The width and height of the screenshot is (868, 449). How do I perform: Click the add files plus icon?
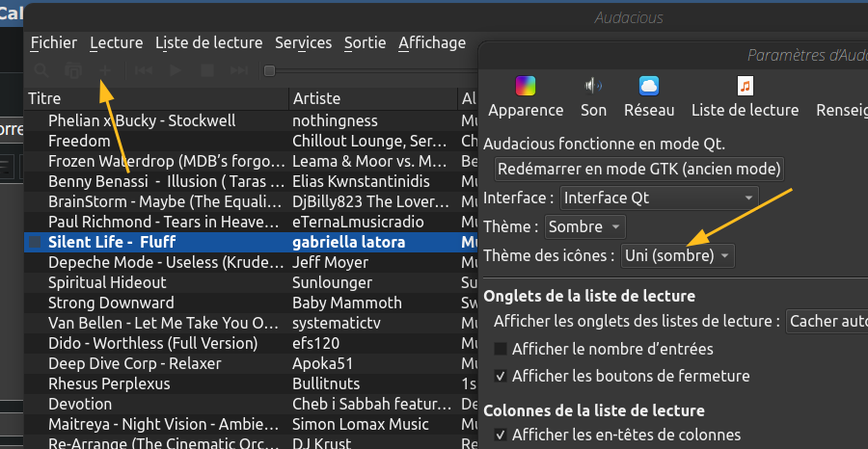click(x=104, y=70)
